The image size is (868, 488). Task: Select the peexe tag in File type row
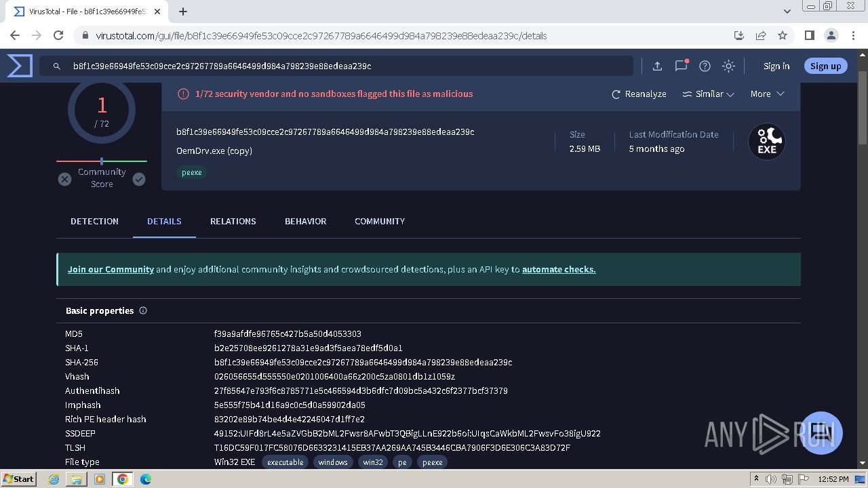[432, 462]
